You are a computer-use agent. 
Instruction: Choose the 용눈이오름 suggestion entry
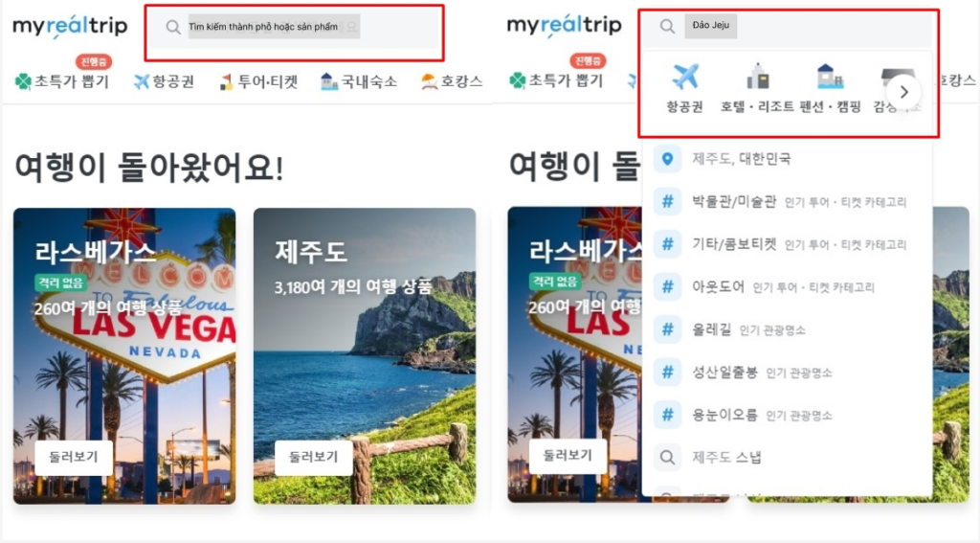pyautogui.click(x=788, y=415)
